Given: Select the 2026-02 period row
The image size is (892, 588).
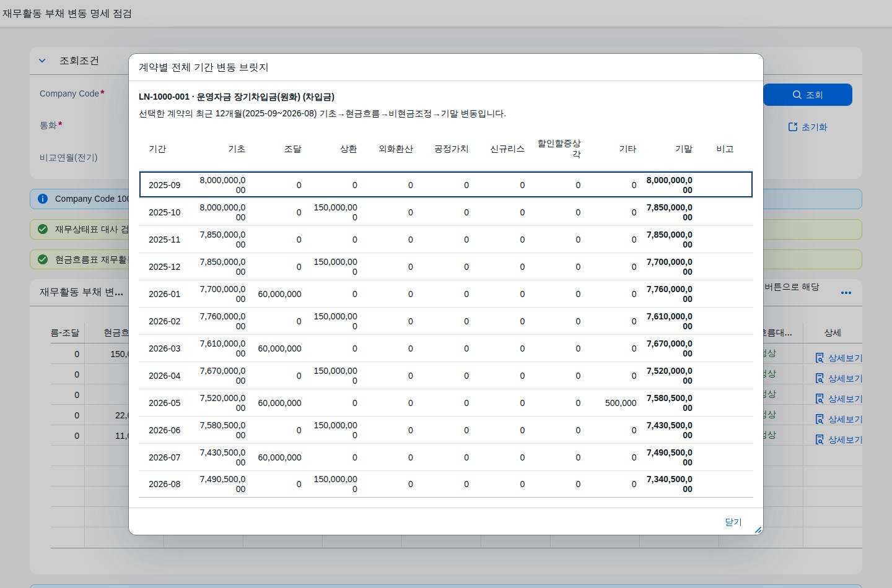Looking at the screenshot, I should click(x=446, y=321).
